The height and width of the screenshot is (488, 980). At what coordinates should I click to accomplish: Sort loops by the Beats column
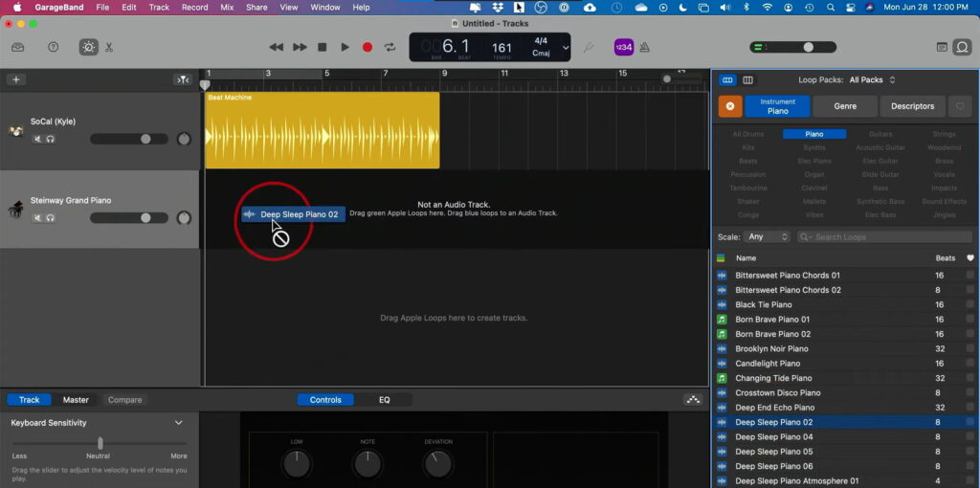tap(945, 258)
